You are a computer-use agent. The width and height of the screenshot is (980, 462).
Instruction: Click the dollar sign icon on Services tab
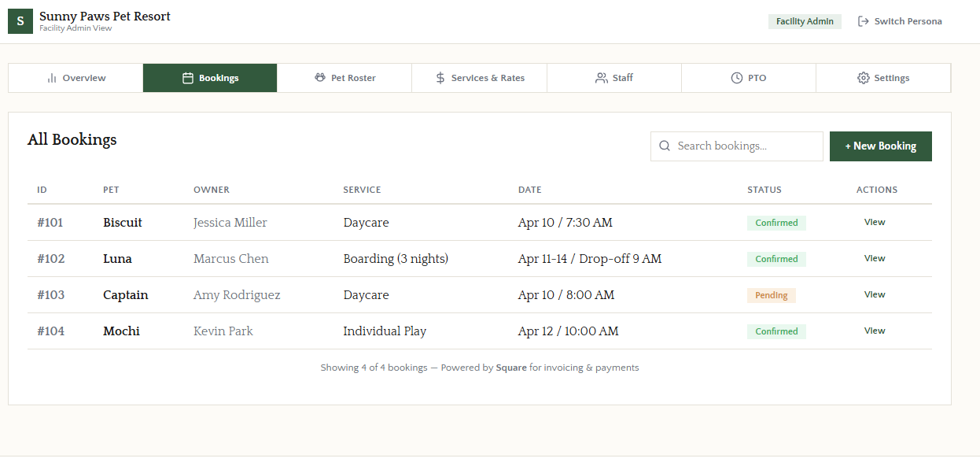440,78
